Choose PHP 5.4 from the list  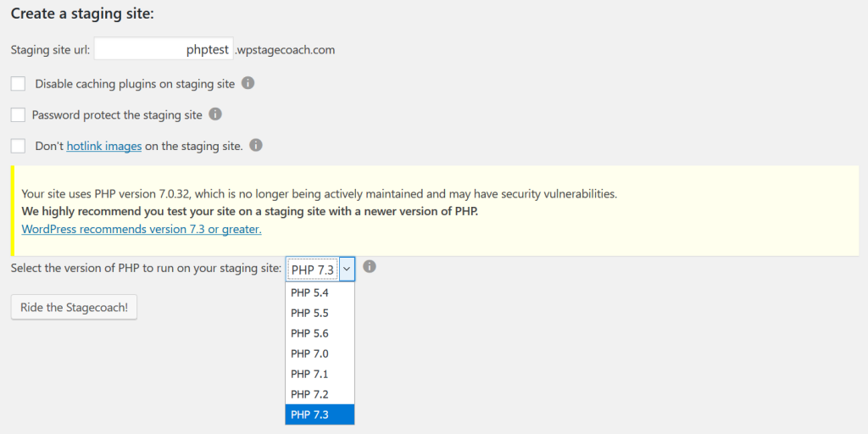pyautogui.click(x=320, y=292)
